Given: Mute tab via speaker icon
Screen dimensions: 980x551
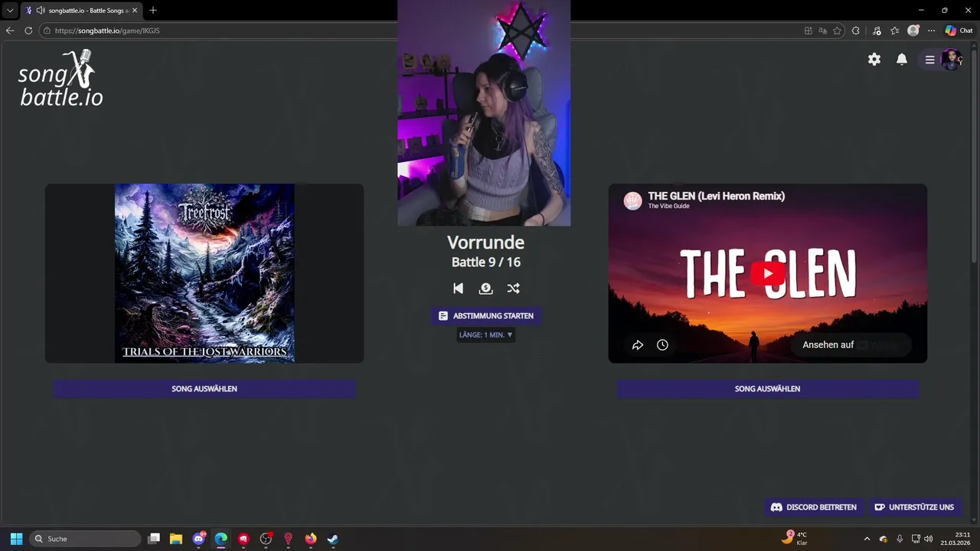Looking at the screenshot, I should point(40,11).
